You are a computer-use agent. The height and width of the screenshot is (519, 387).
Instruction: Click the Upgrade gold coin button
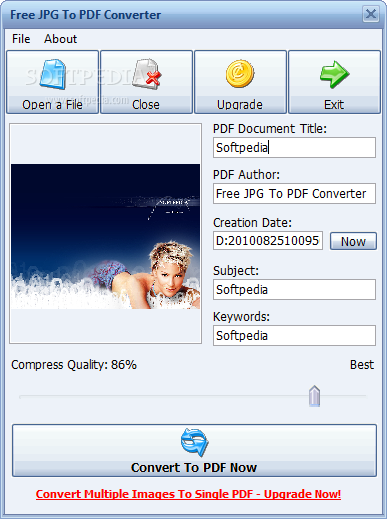(x=240, y=82)
